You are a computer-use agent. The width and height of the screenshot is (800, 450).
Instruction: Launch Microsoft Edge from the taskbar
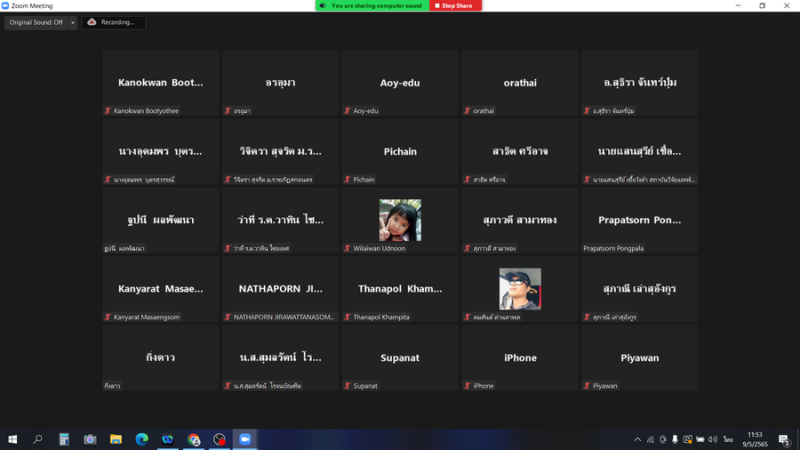142,439
